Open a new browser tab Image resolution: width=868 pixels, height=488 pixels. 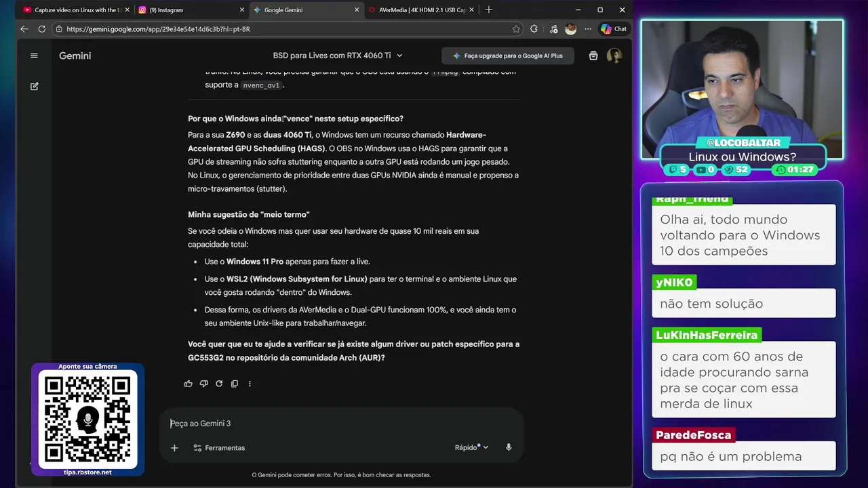489,9
